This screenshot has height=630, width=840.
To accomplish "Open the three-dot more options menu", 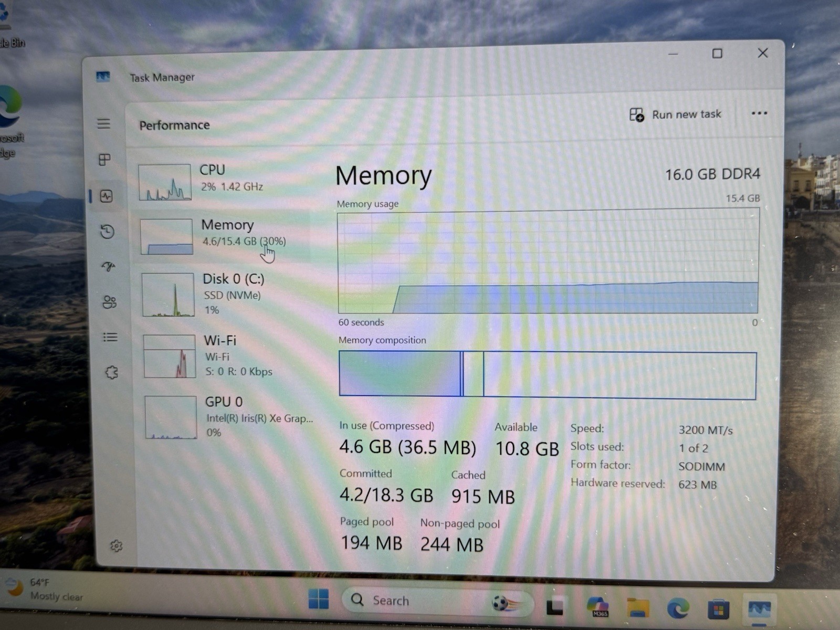I will point(759,113).
